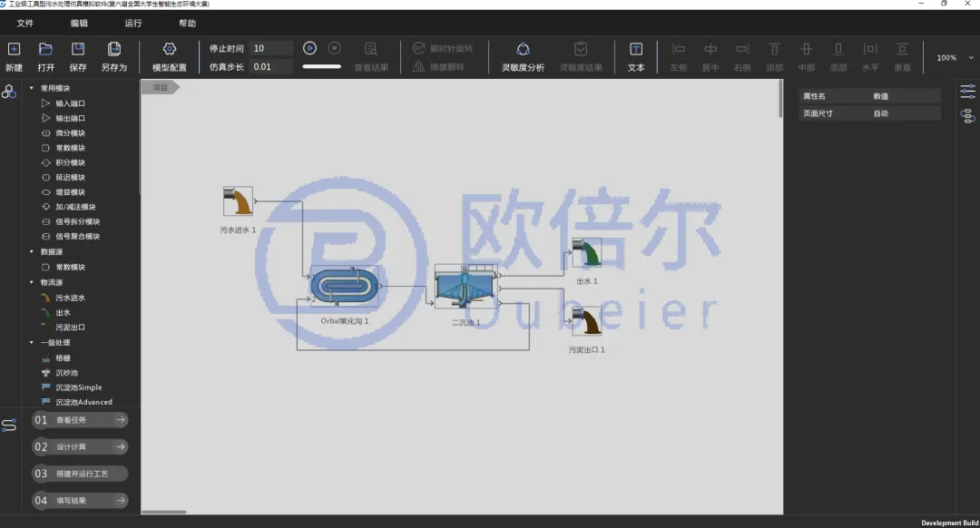Image resolution: width=980 pixels, height=528 pixels.
Task: Stop the simulation with the stop button
Action: tap(334, 48)
